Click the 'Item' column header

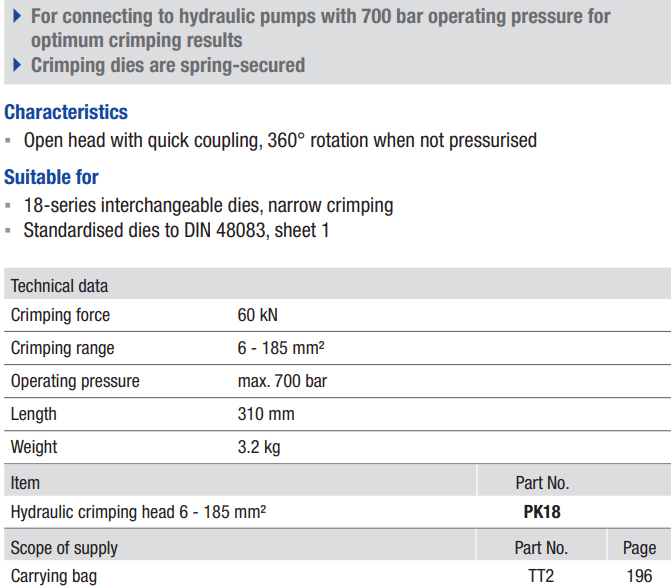point(25,483)
